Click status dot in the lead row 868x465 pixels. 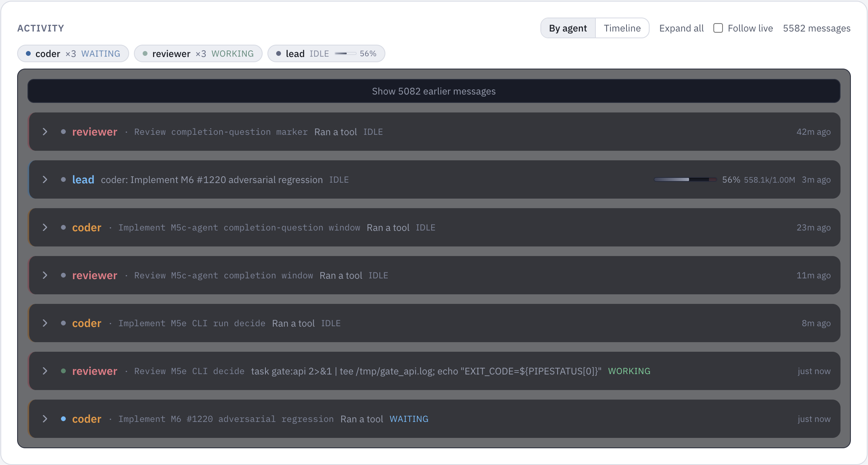pos(63,179)
